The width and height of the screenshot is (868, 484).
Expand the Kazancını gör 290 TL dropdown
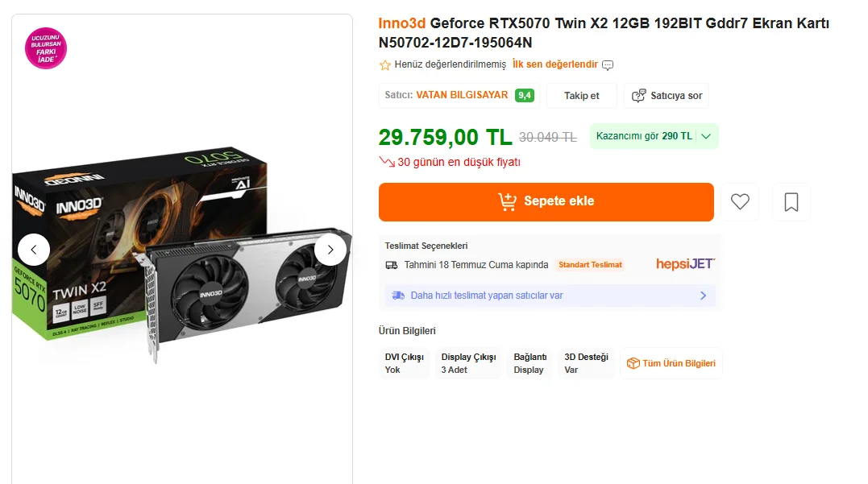click(654, 136)
